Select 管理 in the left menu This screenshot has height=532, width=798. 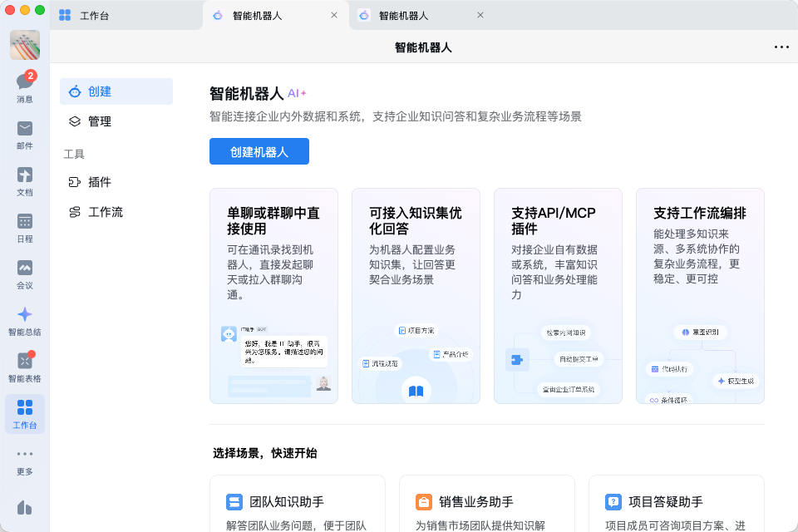(x=100, y=121)
